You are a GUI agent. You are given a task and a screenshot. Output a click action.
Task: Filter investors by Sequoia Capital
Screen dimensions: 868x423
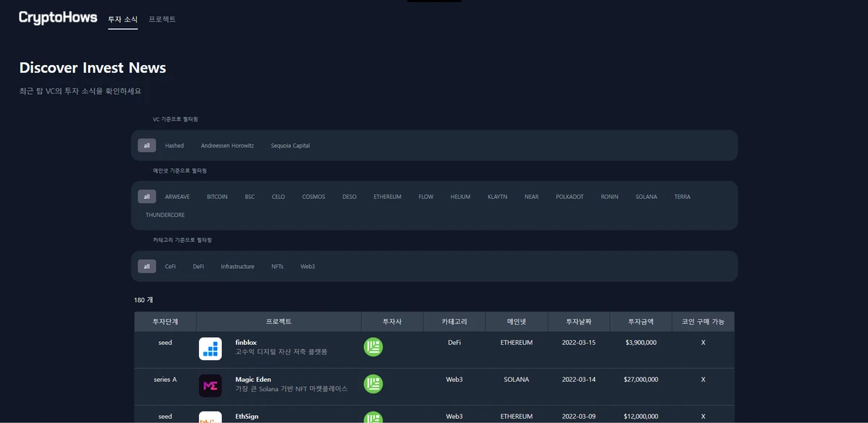(290, 145)
